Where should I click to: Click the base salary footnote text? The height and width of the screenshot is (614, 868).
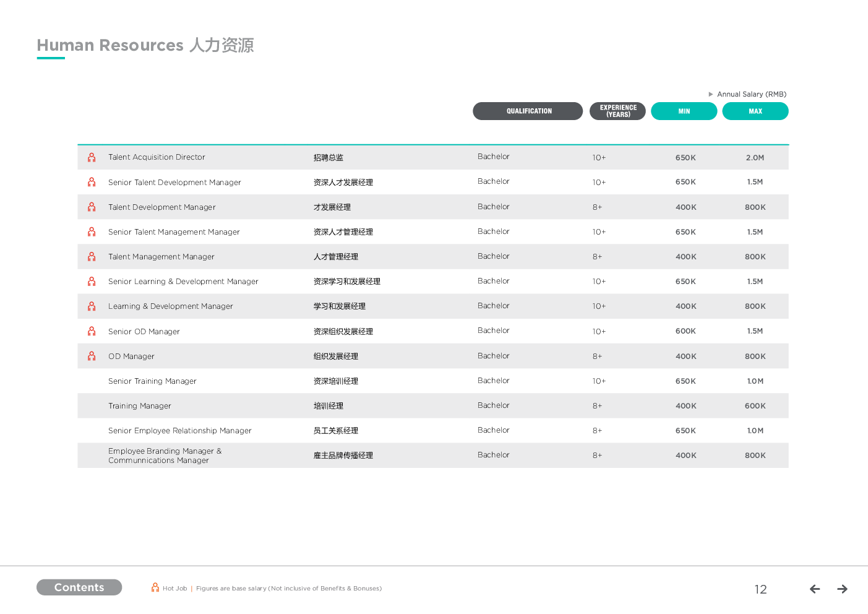[x=289, y=589]
